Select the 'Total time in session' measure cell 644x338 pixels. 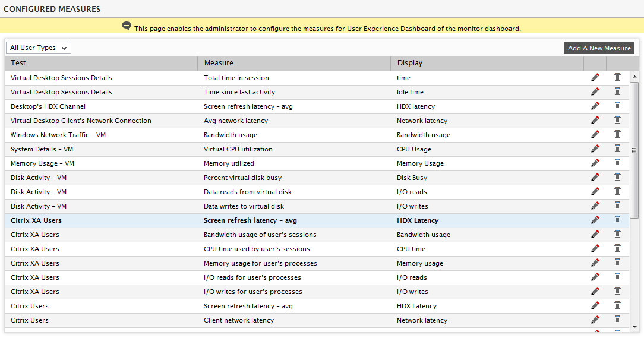click(x=294, y=78)
